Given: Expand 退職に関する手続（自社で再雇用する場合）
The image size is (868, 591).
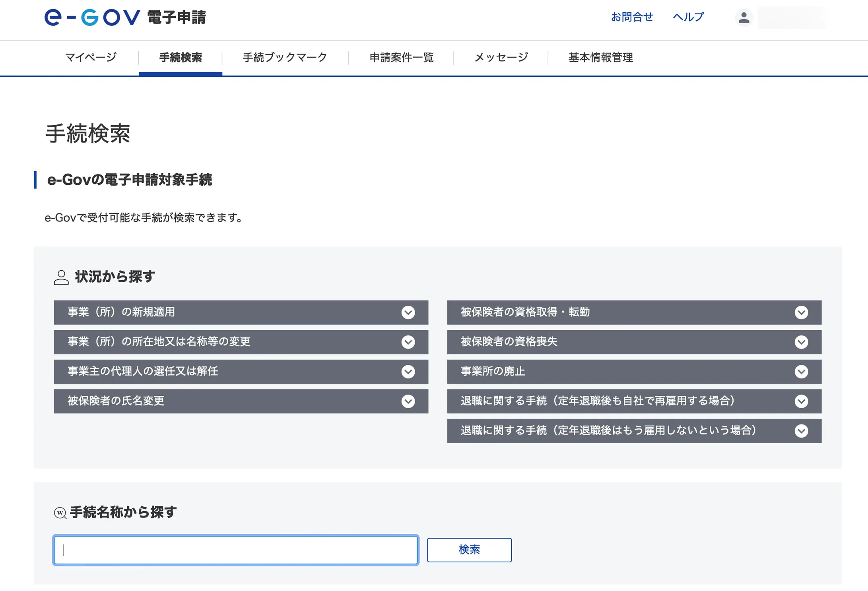Looking at the screenshot, I should pyautogui.click(x=634, y=401).
